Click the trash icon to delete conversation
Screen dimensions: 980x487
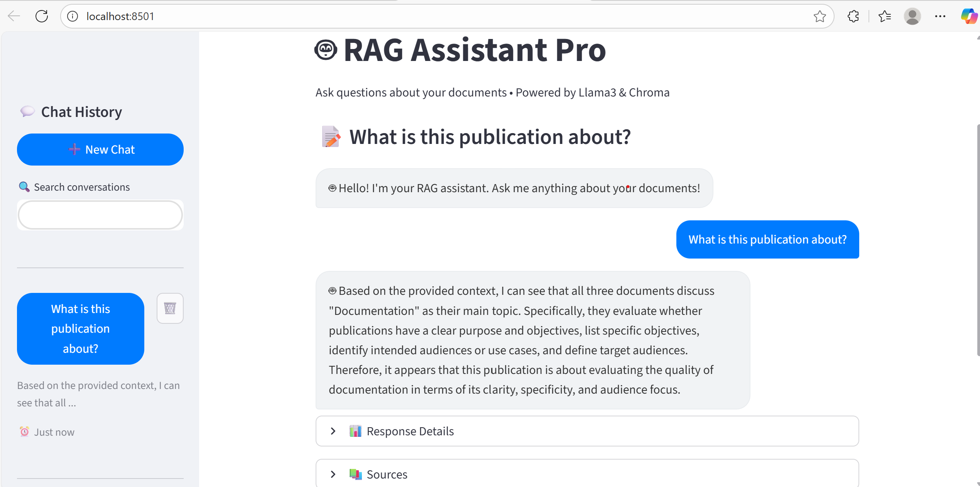tap(170, 308)
